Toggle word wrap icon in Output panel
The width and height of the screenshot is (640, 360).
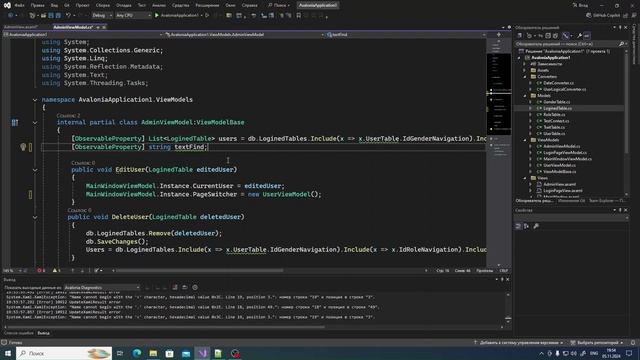[185, 287]
